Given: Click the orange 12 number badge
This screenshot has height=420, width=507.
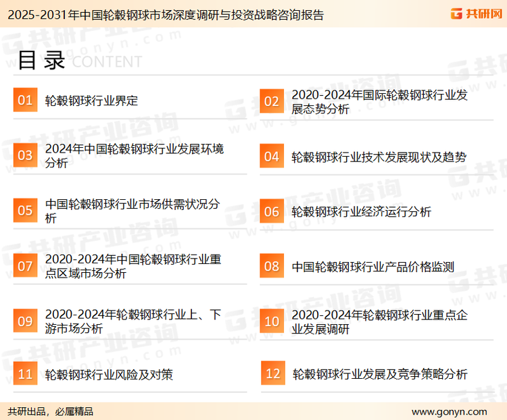Looking at the screenshot, I should point(272,374).
